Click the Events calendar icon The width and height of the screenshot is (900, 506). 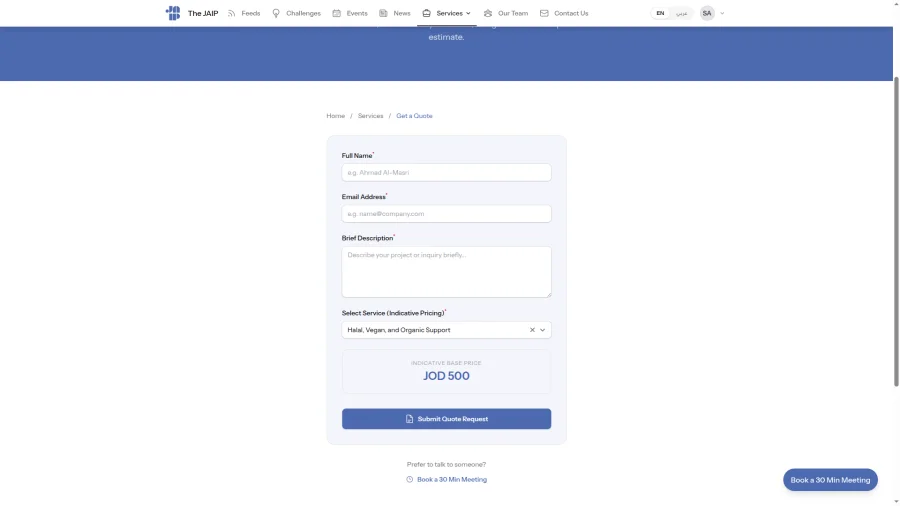click(337, 13)
